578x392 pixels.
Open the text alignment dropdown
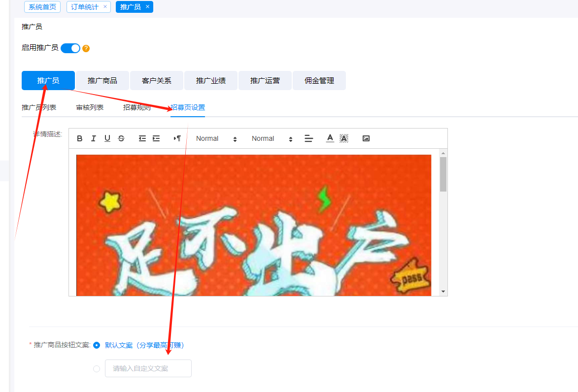pos(309,138)
